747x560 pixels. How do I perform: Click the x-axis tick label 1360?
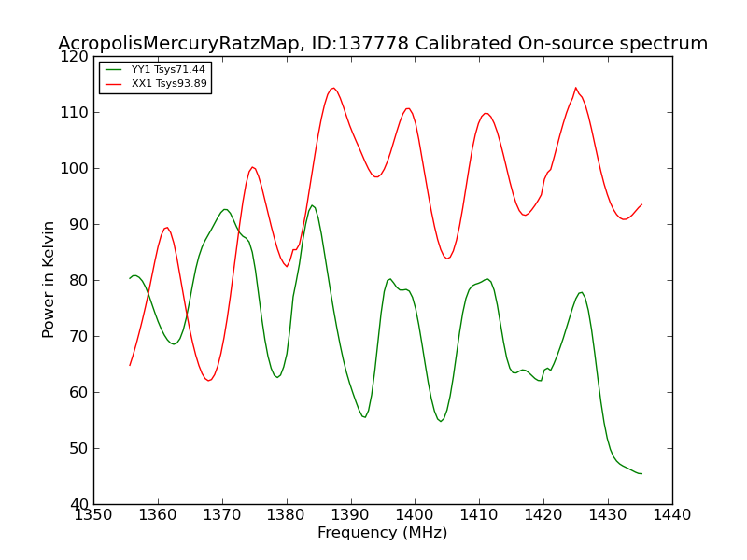pyautogui.click(x=158, y=515)
